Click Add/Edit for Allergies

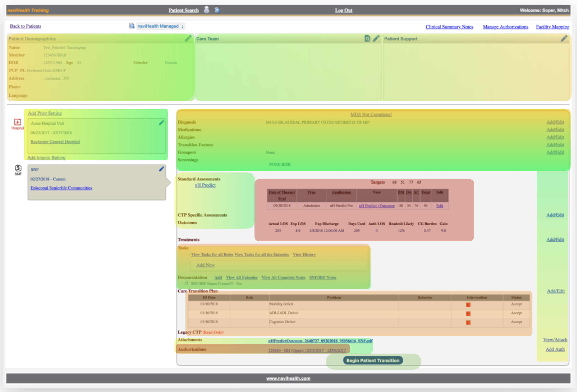tap(555, 137)
